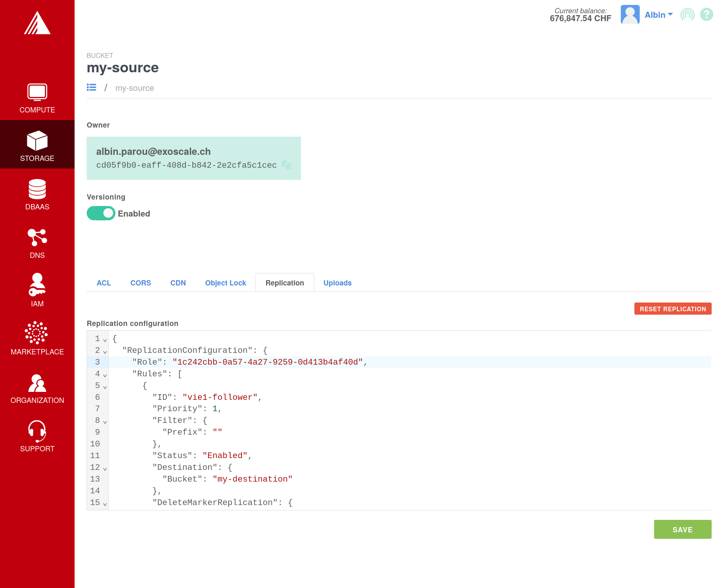Open the help question mark icon
Viewport: 723px width, 588px height.
click(x=706, y=15)
